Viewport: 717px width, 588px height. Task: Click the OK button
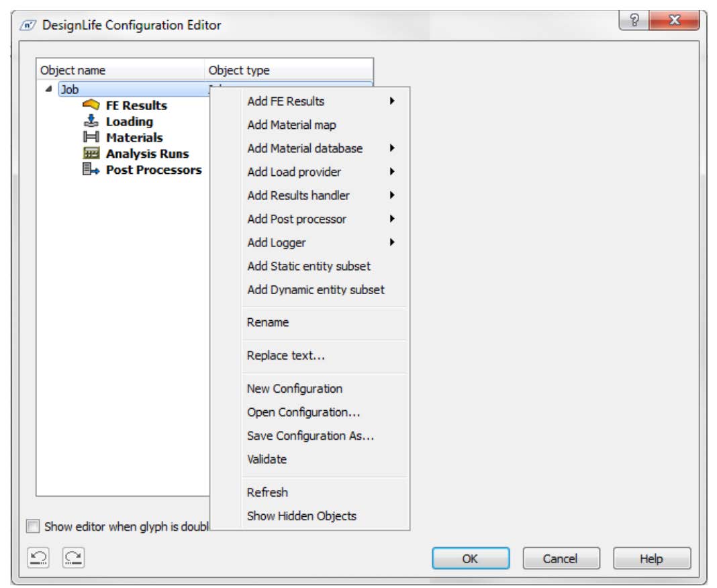click(x=471, y=556)
